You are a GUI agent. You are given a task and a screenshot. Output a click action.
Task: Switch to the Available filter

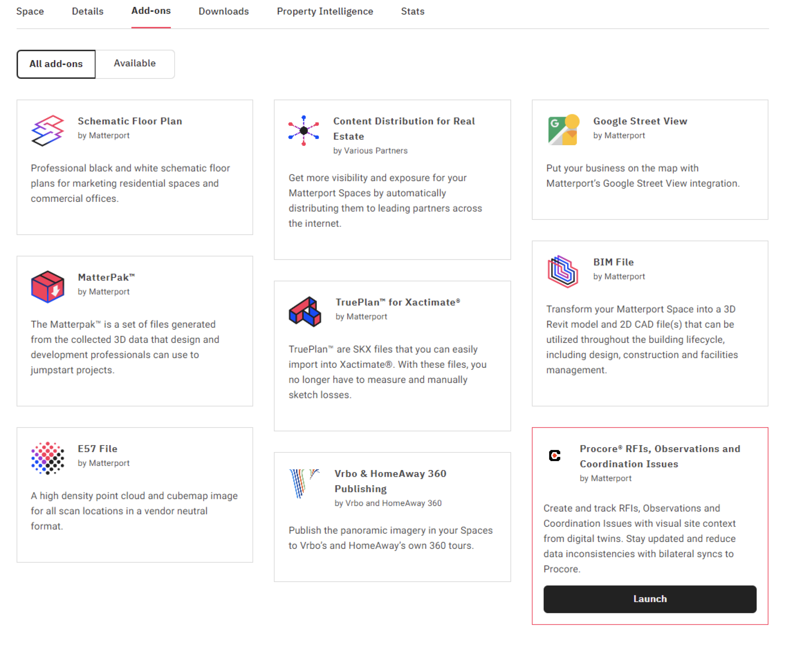pos(135,64)
